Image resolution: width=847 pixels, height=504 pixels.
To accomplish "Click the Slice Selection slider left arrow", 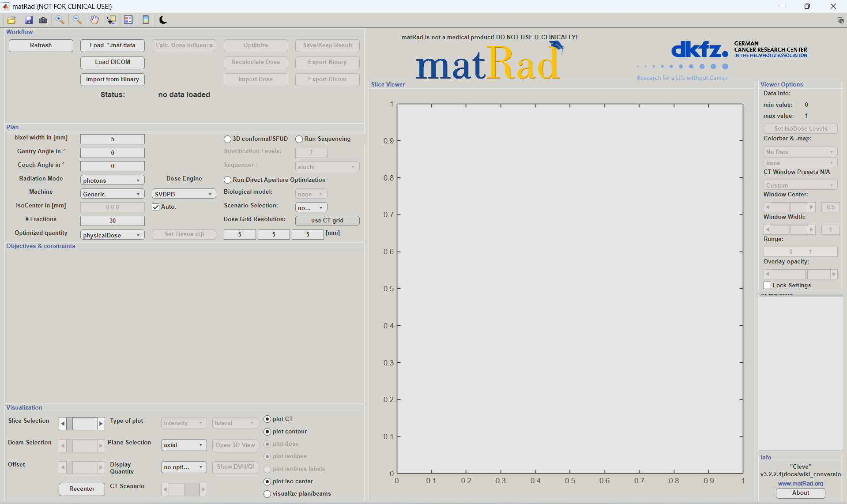I will [x=63, y=424].
